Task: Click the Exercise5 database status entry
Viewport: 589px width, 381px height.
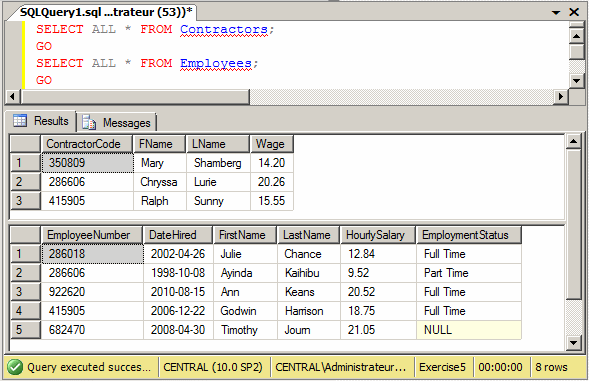Action: tap(442, 367)
